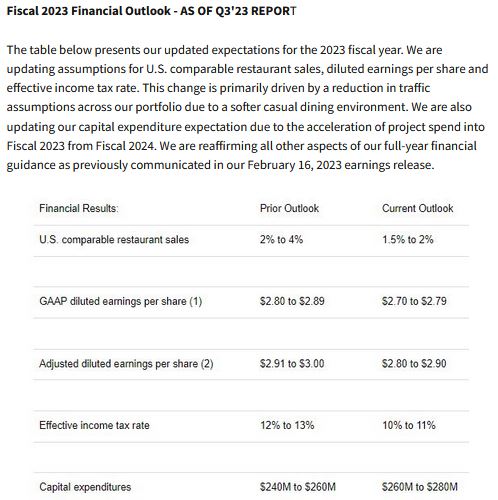Click the 12% to 13% prior value
The image size is (498, 500).
(x=287, y=425)
